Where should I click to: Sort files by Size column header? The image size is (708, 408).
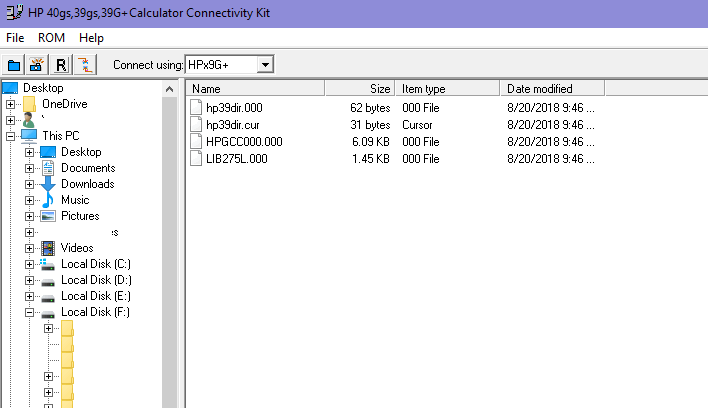pos(360,88)
